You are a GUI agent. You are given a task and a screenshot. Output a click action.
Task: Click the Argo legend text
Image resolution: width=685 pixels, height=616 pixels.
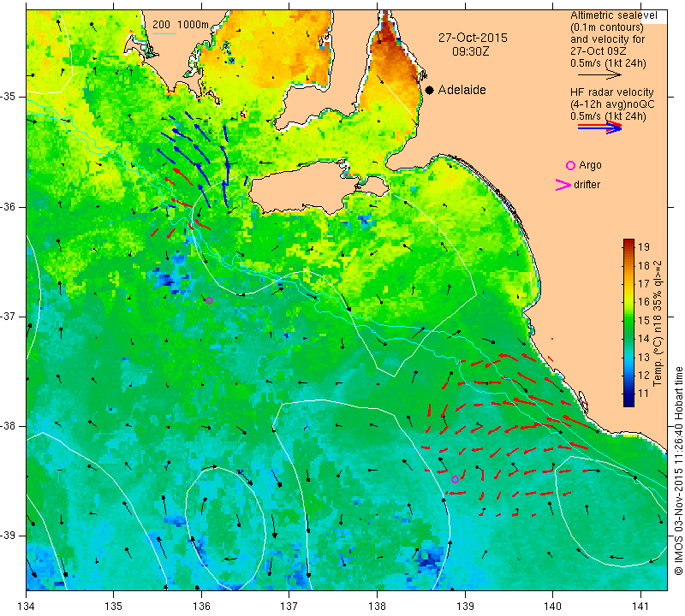[590, 165]
